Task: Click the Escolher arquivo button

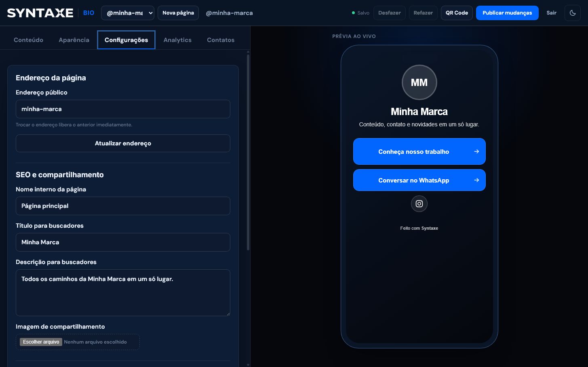Action: pos(41,342)
